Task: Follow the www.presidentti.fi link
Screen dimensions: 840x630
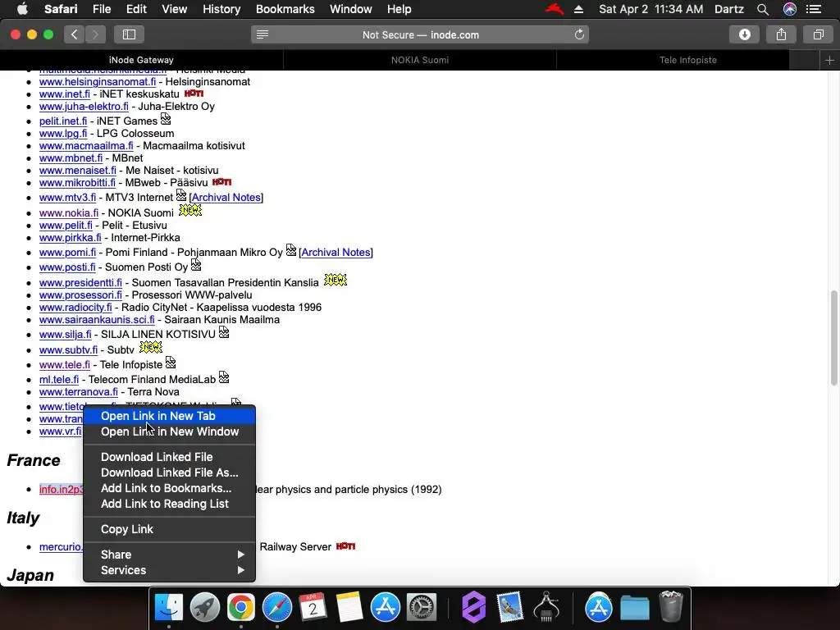Action: (80, 282)
